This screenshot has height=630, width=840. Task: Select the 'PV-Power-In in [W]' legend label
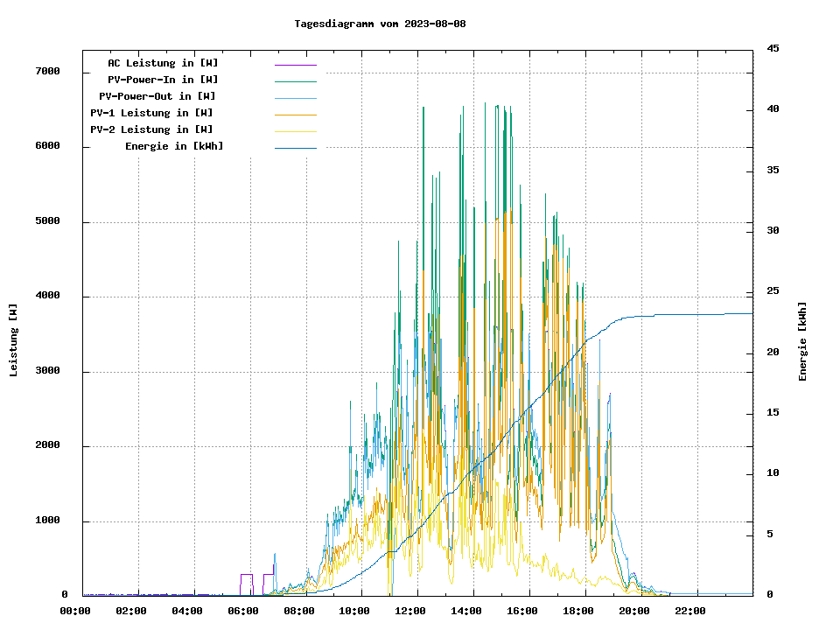(x=169, y=80)
